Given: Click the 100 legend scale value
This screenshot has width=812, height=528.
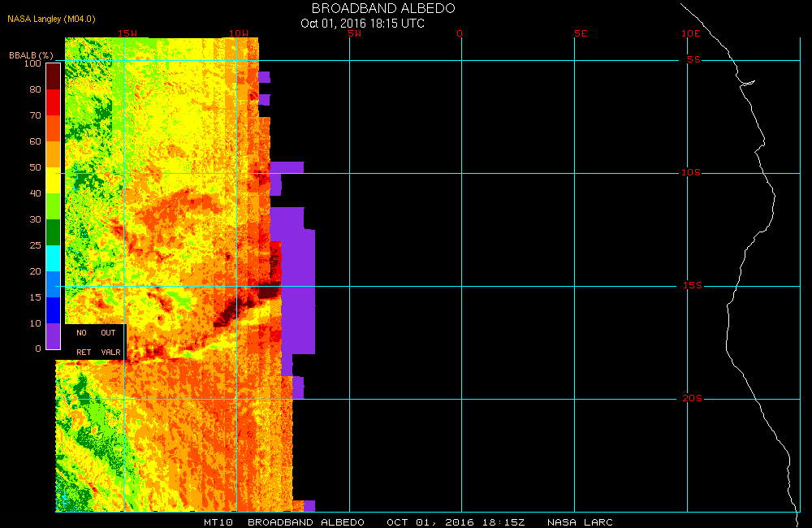Looking at the screenshot, I should point(32,63).
